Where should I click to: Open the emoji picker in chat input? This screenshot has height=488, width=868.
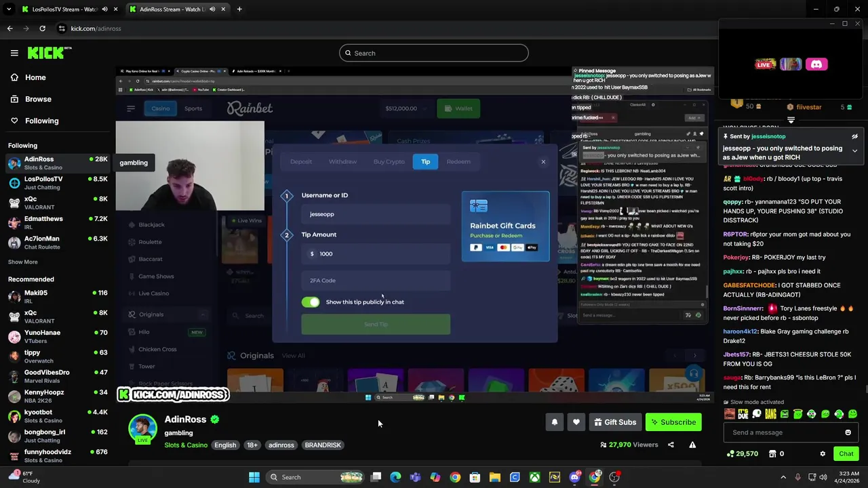[848, 432]
